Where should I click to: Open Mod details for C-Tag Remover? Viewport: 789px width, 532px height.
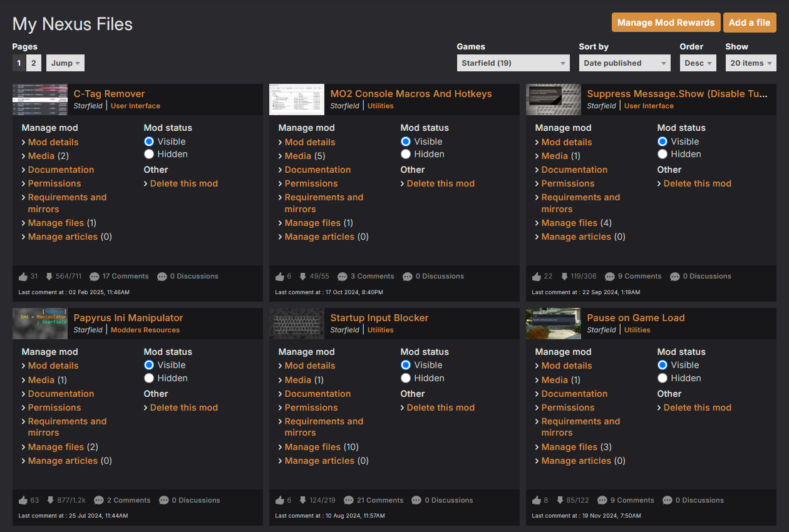pyautogui.click(x=53, y=142)
